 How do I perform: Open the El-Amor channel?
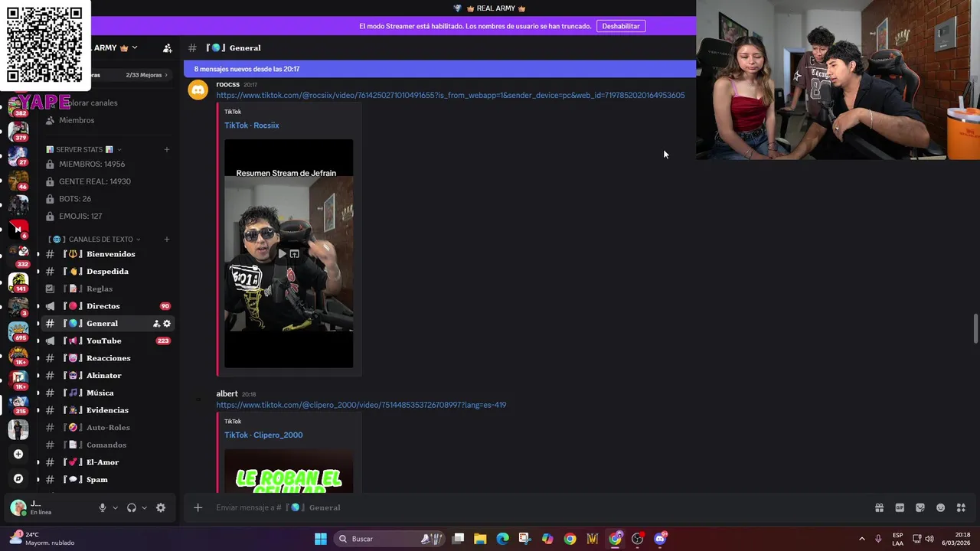point(107,462)
